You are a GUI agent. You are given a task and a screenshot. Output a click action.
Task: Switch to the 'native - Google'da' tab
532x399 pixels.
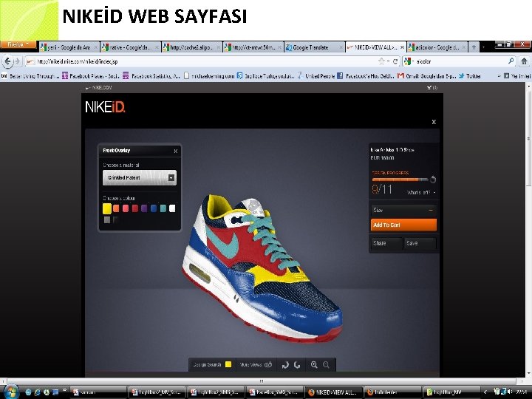tap(130, 47)
